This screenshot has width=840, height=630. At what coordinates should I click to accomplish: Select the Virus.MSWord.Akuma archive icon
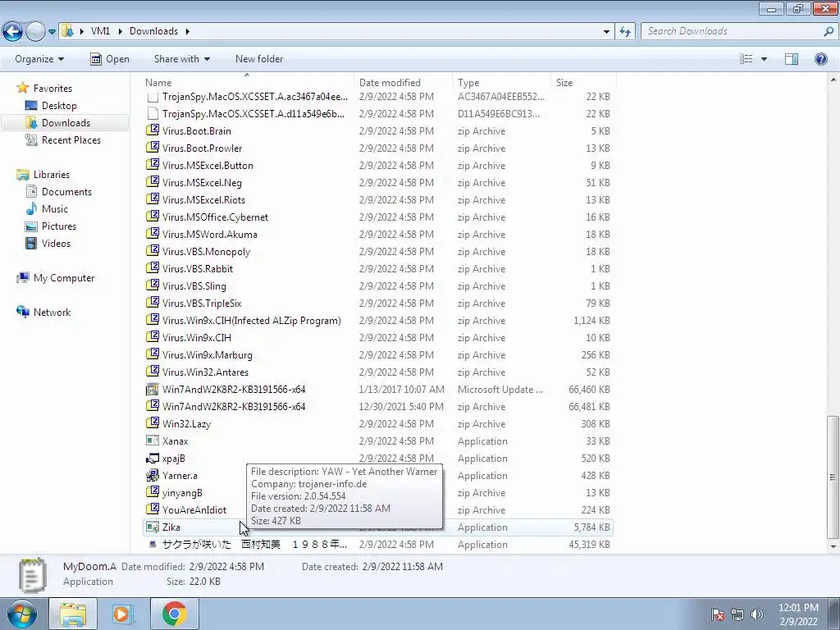tap(153, 234)
